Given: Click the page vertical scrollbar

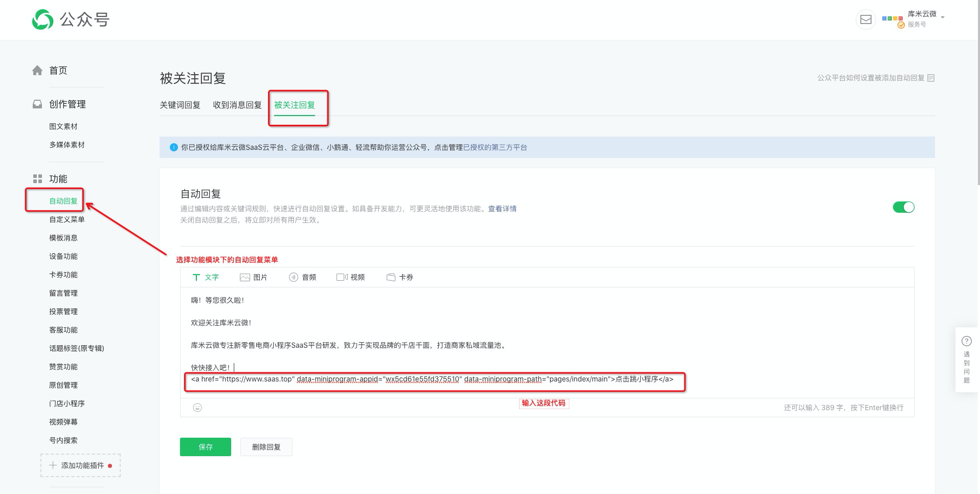Looking at the screenshot, I should tap(978, 92).
